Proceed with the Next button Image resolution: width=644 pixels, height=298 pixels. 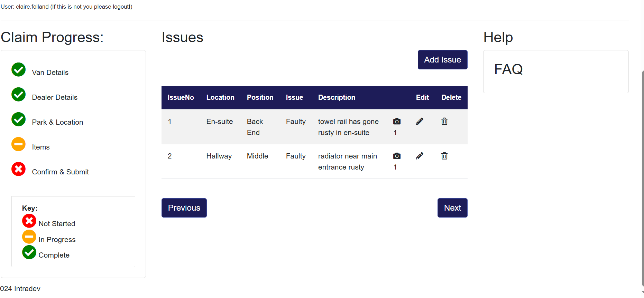pos(452,208)
